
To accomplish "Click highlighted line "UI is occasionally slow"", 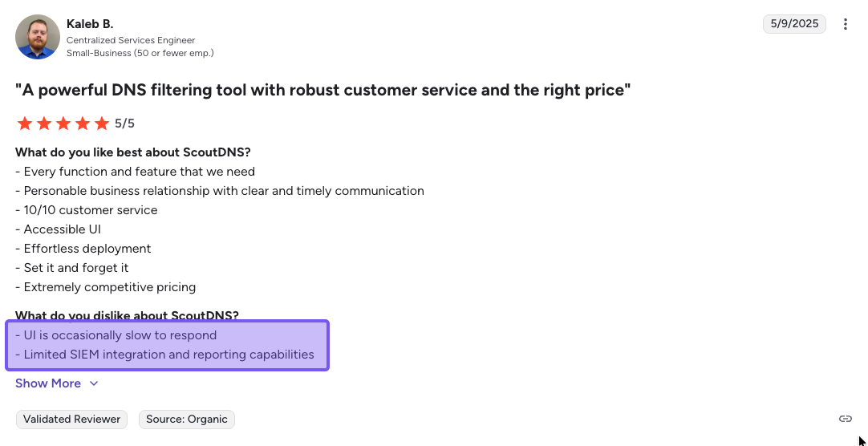I will click(x=116, y=335).
